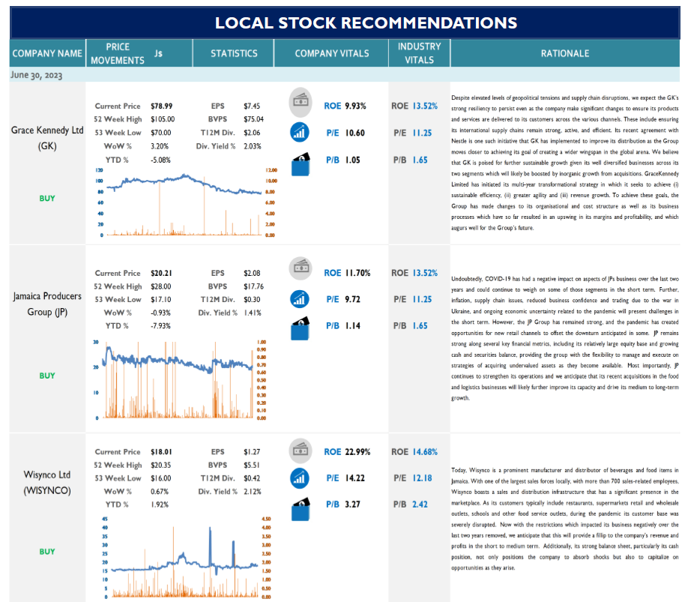This screenshot has height=602, width=700.
Task: Click the COMPANY VITALS column header
Action: tap(332, 53)
